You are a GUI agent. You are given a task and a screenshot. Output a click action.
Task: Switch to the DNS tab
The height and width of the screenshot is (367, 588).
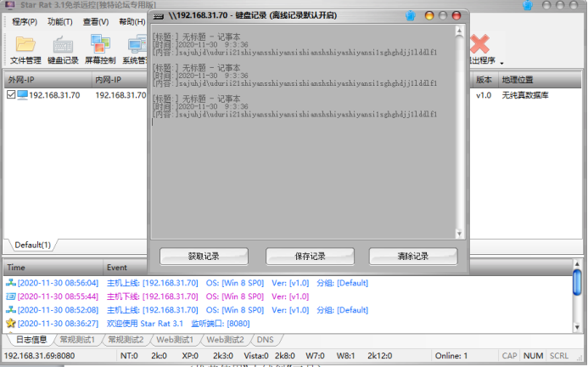(x=265, y=340)
